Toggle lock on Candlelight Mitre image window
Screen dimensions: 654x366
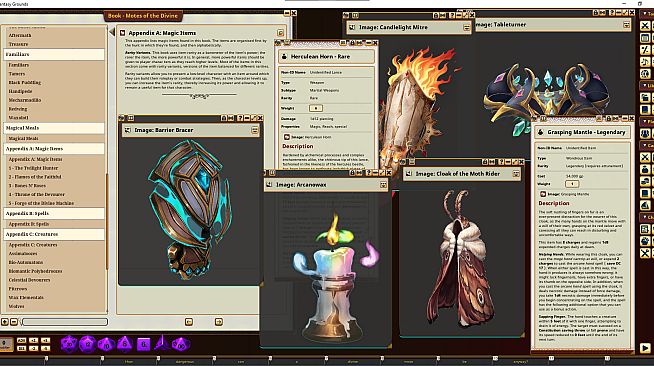pos(436,15)
